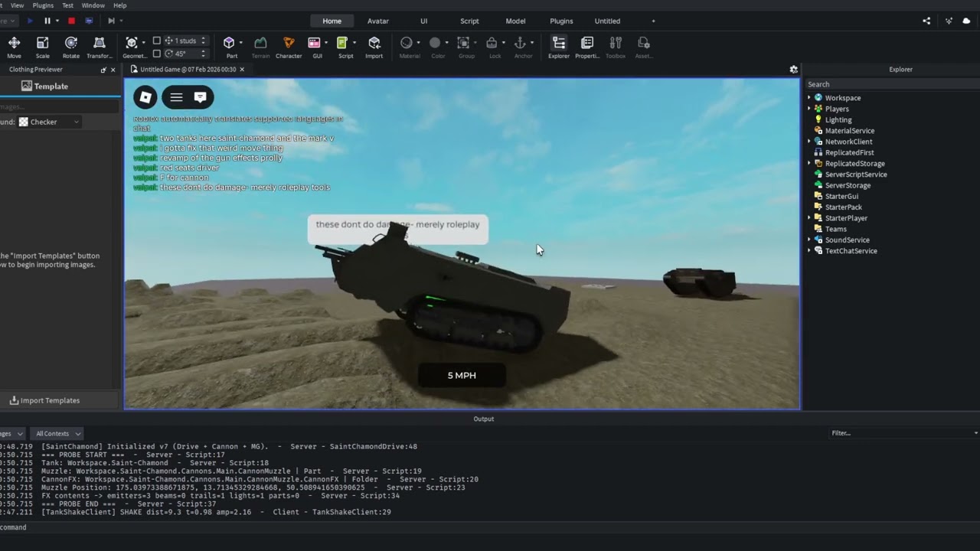The image size is (980, 551).
Task: Open the Toolbox panel
Action: click(x=616, y=47)
